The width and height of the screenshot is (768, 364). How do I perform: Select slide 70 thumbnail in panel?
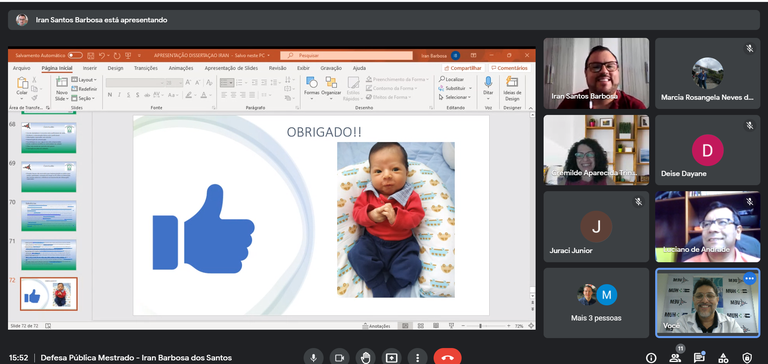coord(48,216)
